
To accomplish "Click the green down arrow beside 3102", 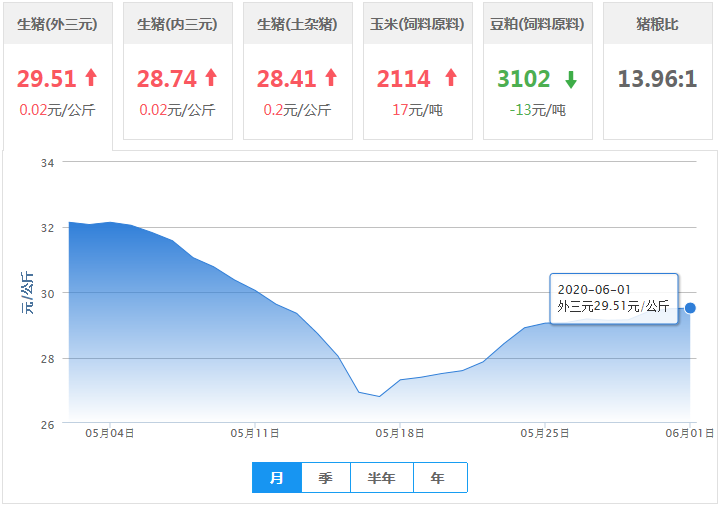I will click(x=570, y=78).
